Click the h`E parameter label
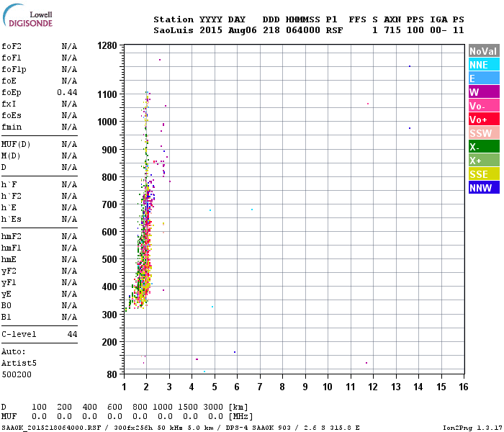 [x=9, y=207]
